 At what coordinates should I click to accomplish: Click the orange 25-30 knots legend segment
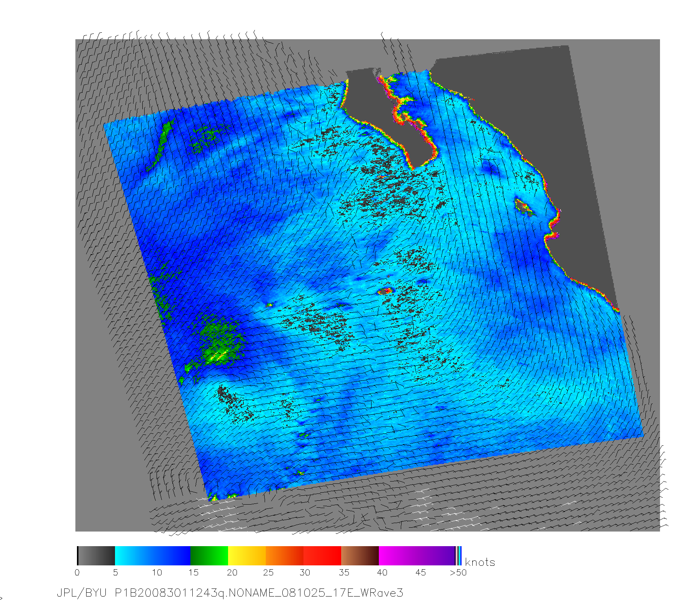(x=285, y=555)
